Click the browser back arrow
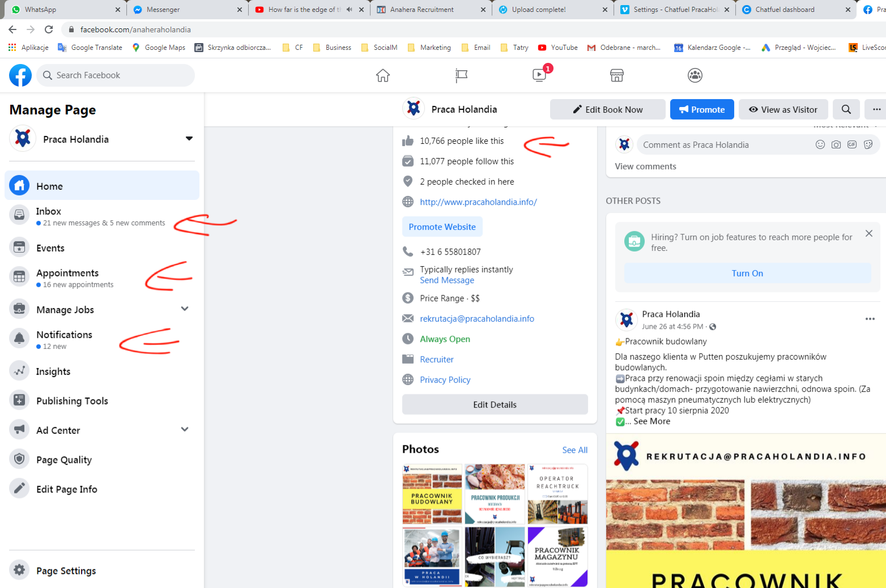886x588 pixels. (12, 29)
